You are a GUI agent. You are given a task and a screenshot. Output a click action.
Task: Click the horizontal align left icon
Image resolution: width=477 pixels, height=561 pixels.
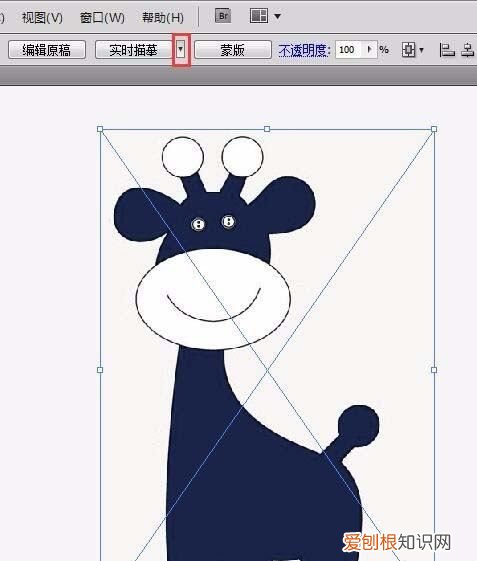click(x=447, y=50)
